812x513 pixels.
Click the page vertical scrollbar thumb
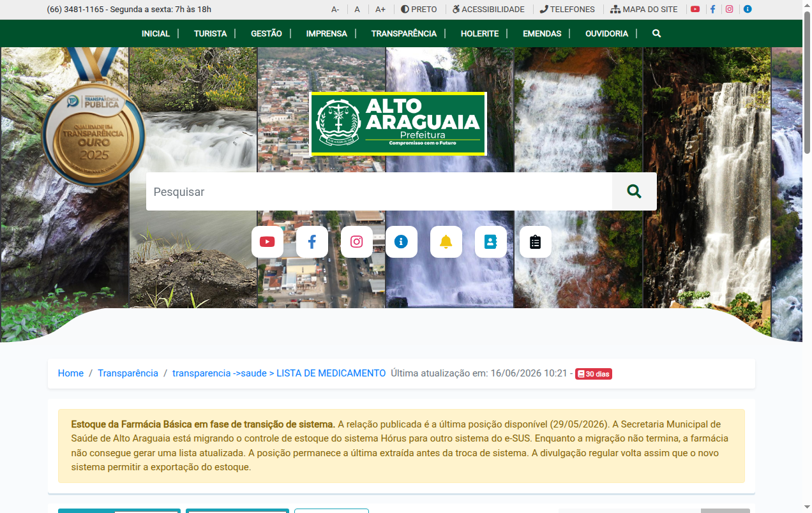tap(807, 82)
